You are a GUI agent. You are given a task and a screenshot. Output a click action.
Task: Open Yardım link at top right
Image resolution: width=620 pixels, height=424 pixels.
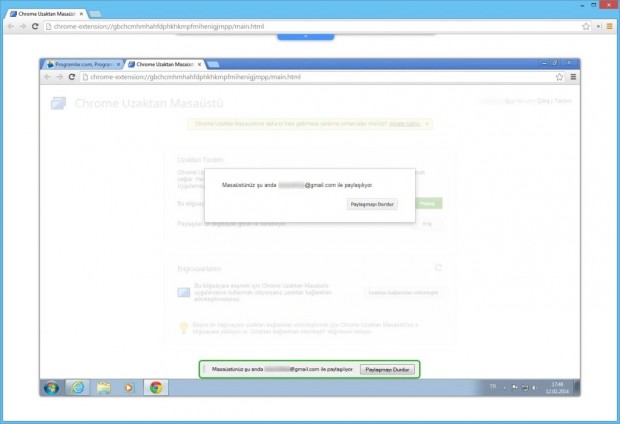click(563, 101)
